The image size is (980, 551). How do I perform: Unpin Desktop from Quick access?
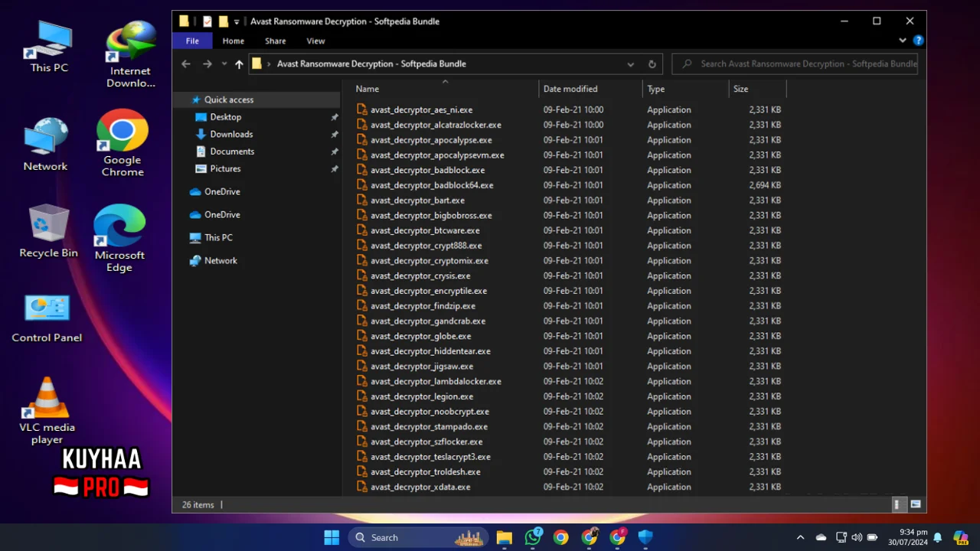tap(335, 117)
